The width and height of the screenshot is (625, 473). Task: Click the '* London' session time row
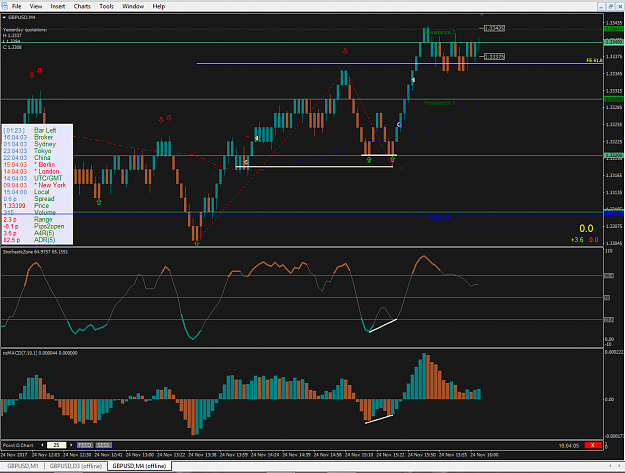tap(37, 171)
